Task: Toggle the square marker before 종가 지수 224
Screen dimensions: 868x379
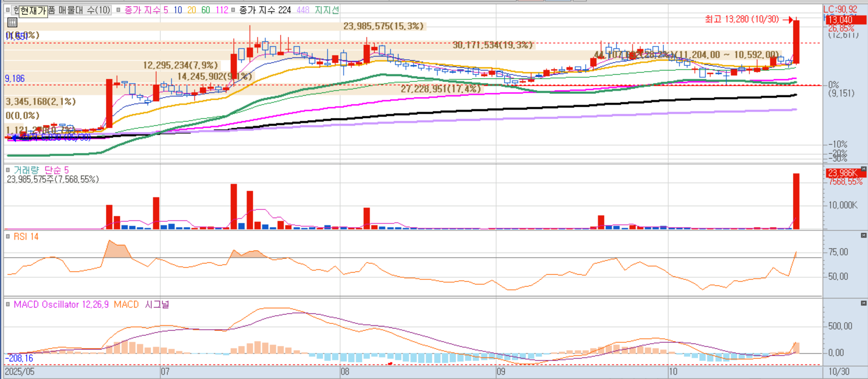Action: click(x=233, y=10)
